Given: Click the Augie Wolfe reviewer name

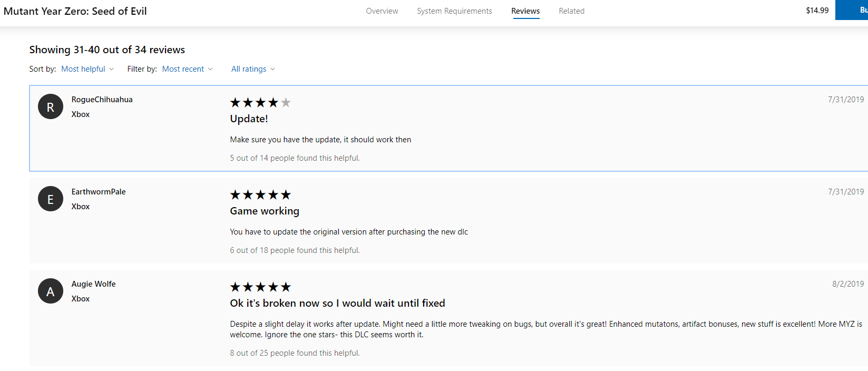Looking at the screenshot, I should click(94, 284).
